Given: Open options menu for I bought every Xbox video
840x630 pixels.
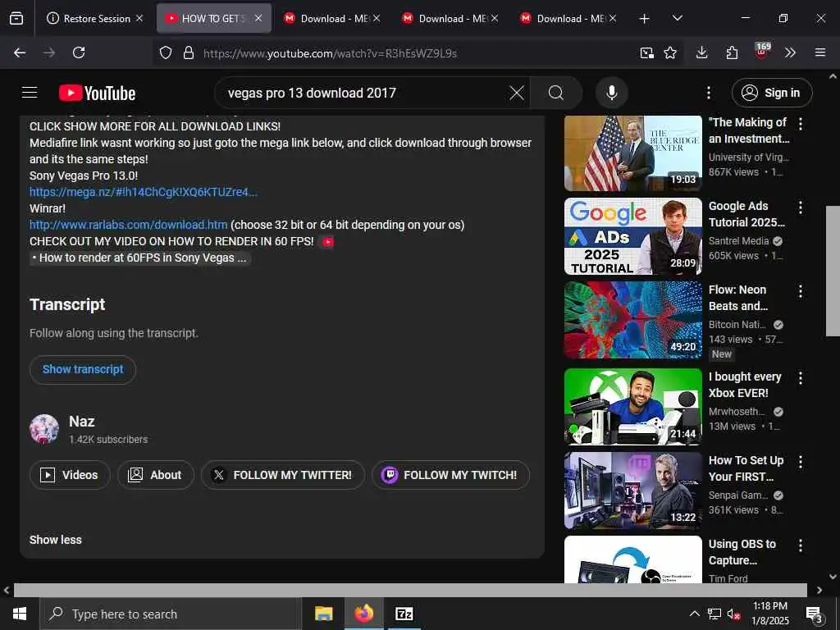Looking at the screenshot, I should (x=801, y=378).
